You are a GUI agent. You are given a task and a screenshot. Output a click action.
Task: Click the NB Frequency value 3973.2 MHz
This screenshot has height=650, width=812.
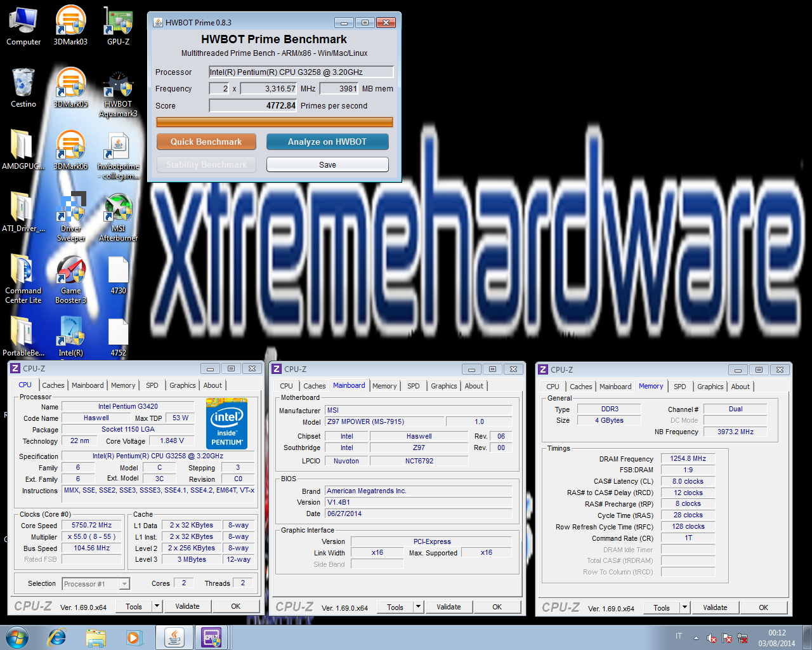click(735, 432)
